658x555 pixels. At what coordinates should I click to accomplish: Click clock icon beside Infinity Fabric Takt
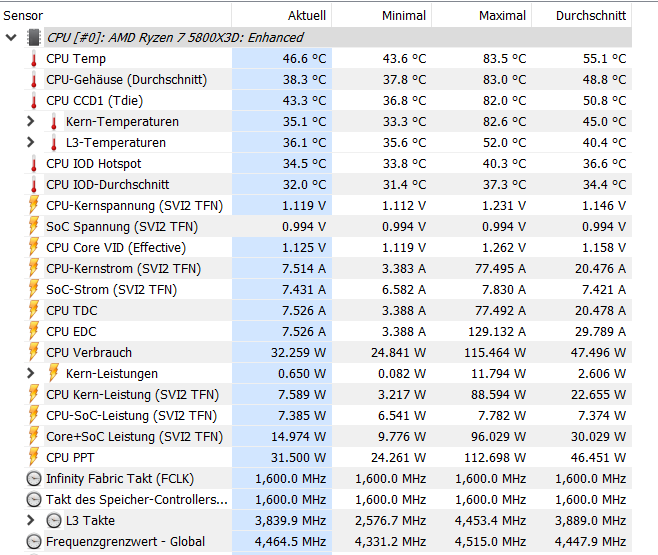point(34,479)
